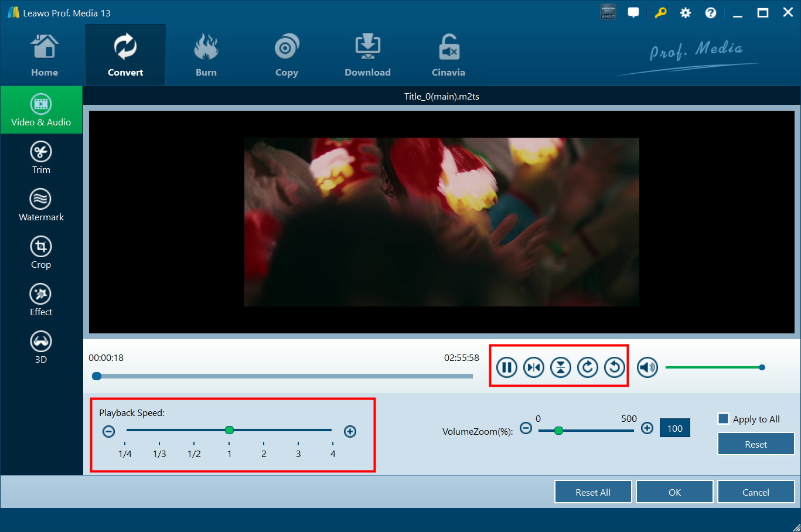This screenshot has height=532, width=801.
Task: Decrease VolumeZoom with the minus button
Action: tap(526, 428)
